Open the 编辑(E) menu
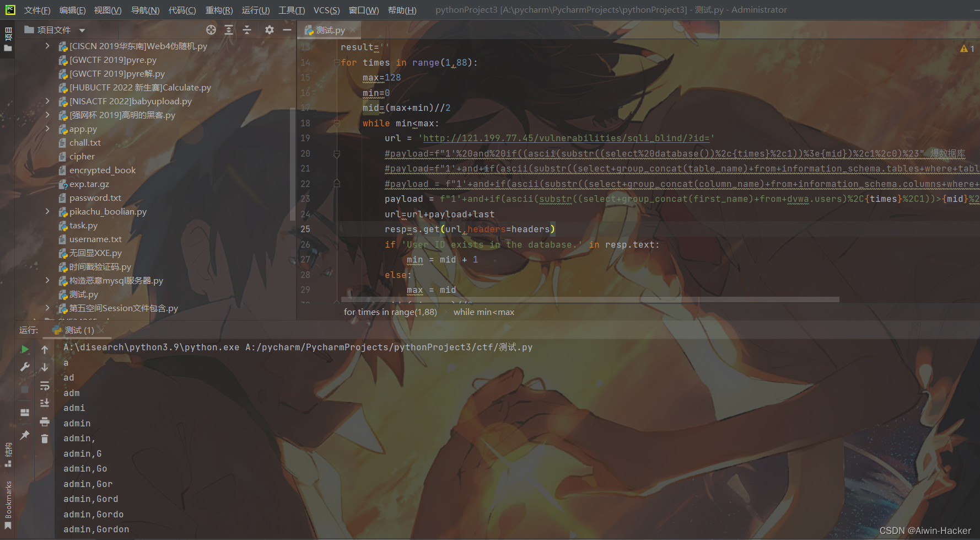This screenshot has height=540, width=980. 72,10
